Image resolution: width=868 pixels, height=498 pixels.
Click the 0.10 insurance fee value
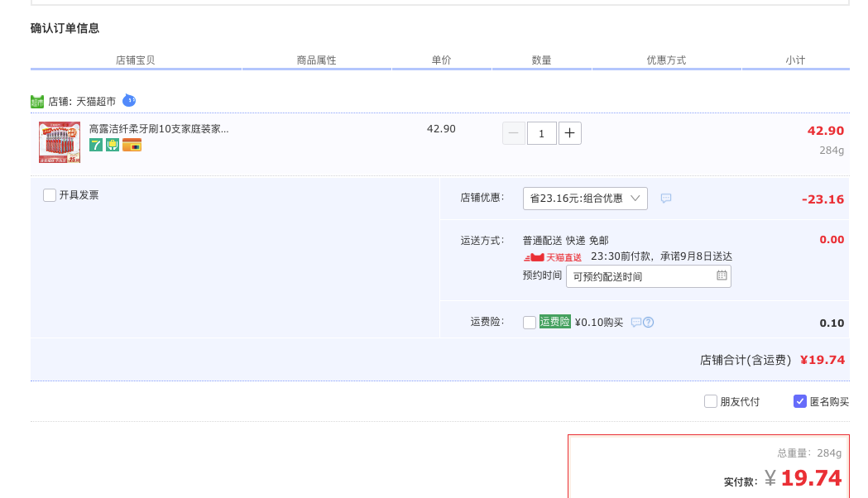[832, 323]
